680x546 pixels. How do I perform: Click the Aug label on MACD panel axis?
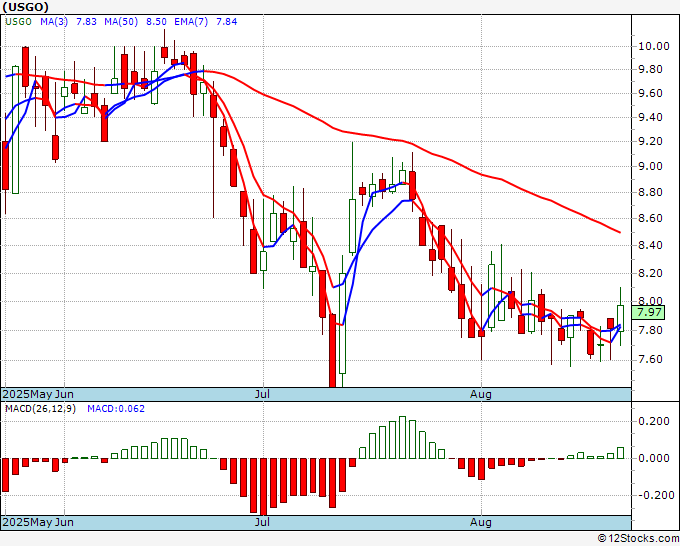[x=481, y=522]
